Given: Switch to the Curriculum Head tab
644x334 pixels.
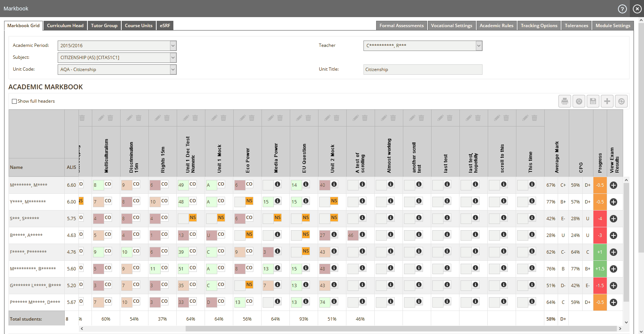Looking at the screenshot, I should pos(65,26).
